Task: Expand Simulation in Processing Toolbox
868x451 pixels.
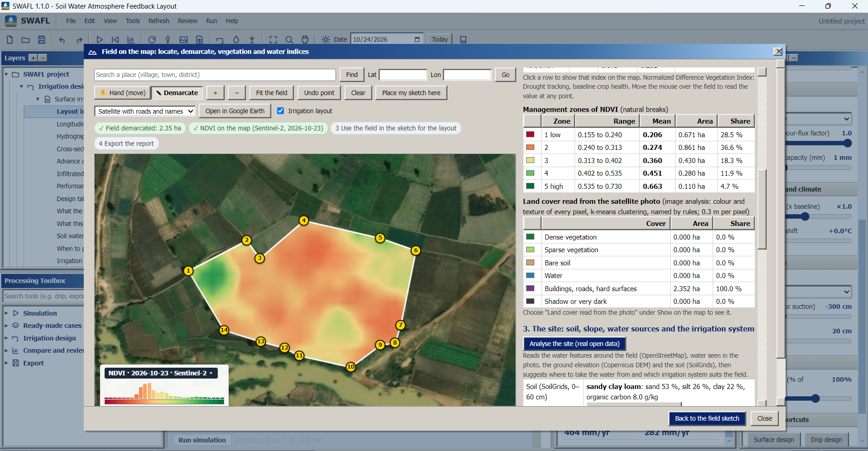Action: (x=6, y=313)
